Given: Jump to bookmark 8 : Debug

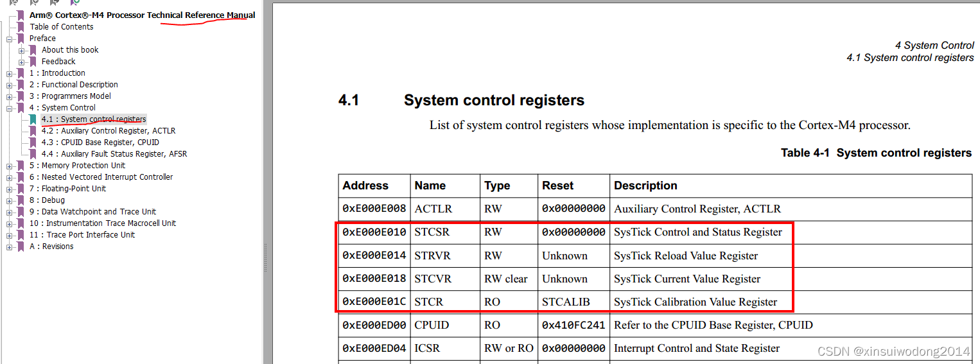Looking at the screenshot, I should (x=47, y=200).
